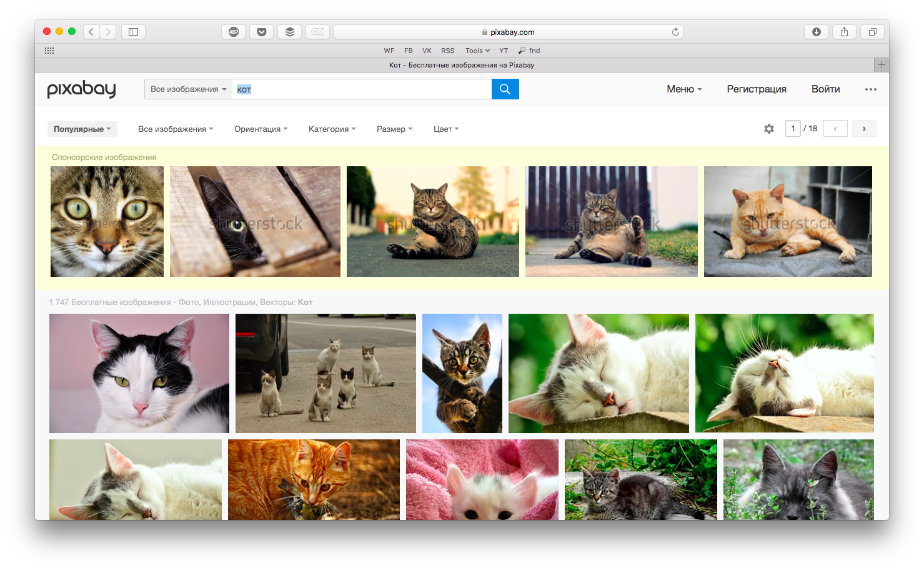The height and width of the screenshot is (570, 924).
Task: Open the five cats on road thumbnail
Action: click(325, 373)
